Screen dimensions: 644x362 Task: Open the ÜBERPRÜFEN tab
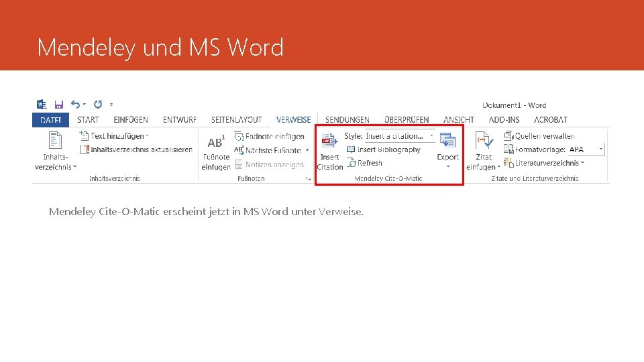click(x=407, y=120)
